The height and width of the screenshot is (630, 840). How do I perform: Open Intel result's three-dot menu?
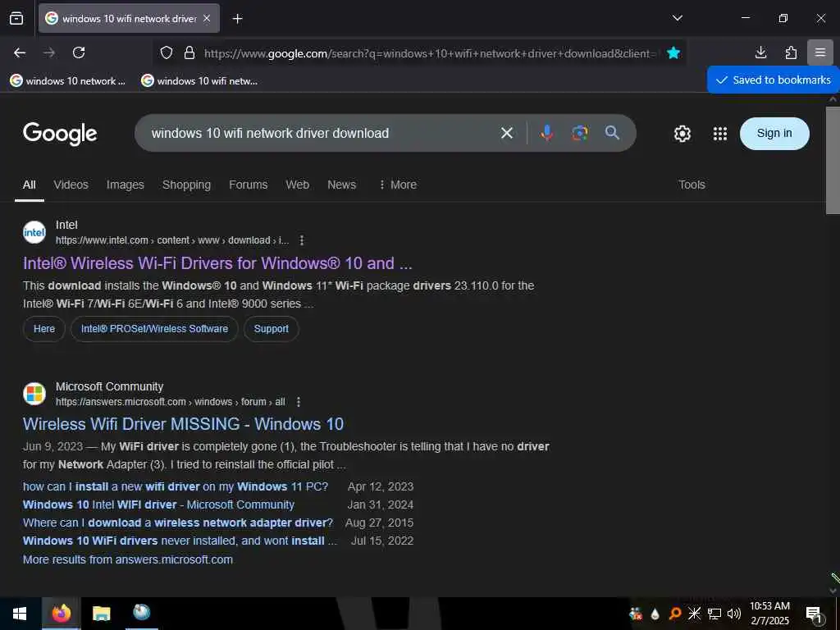coord(302,240)
